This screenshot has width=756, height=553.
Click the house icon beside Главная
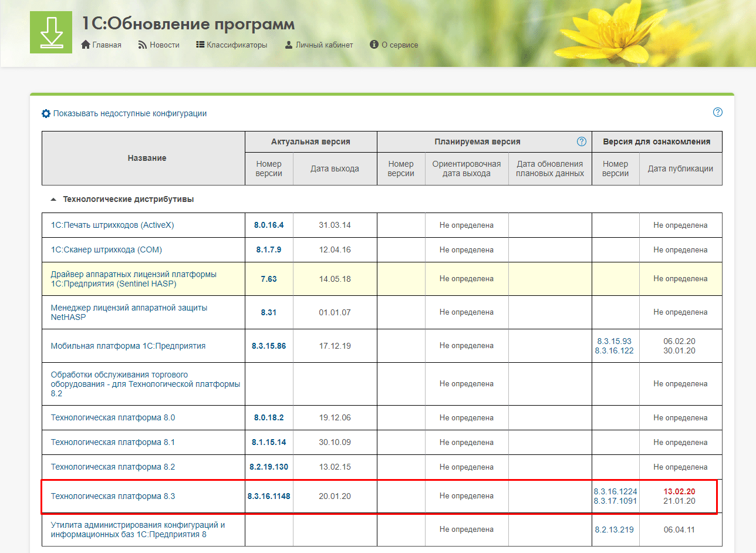pyautogui.click(x=86, y=45)
